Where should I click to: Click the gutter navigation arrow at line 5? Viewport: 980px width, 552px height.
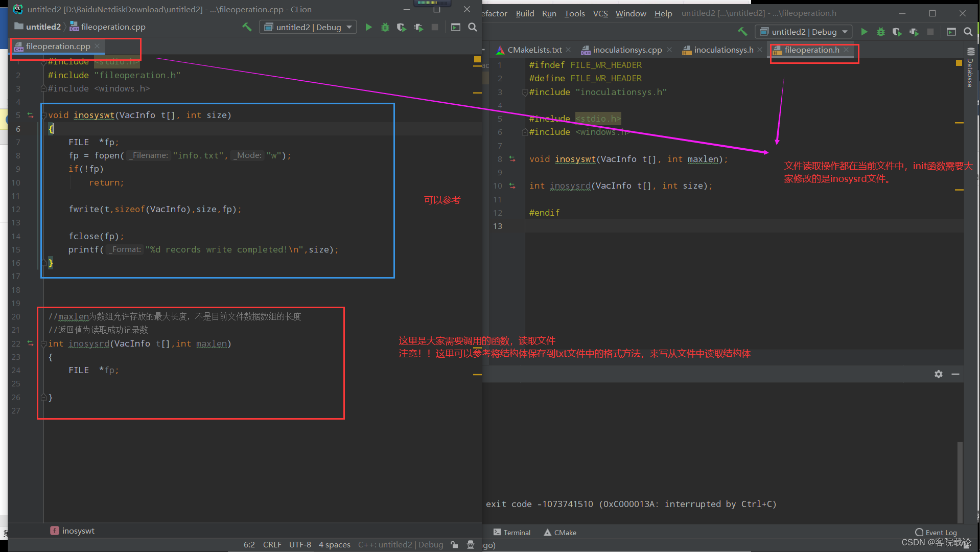[30, 116]
